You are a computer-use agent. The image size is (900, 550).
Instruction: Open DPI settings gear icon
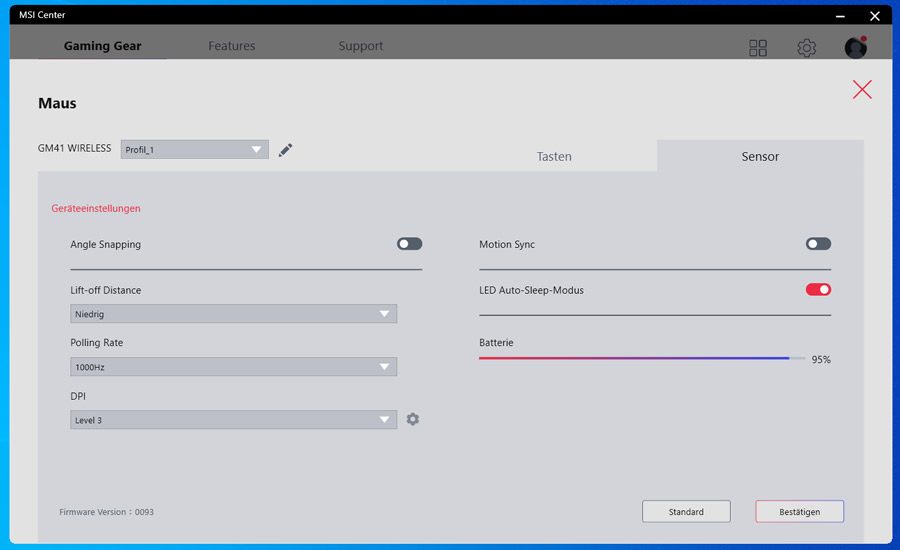pyautogui.click(x=413, y=419)
